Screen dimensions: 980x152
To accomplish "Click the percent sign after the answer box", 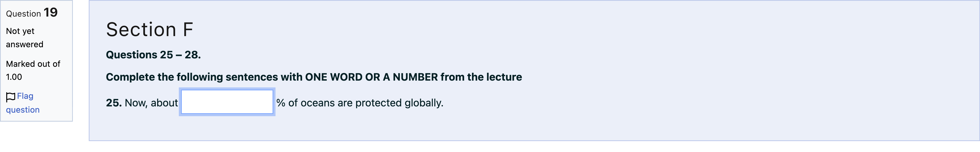I will tap(281, 103).
